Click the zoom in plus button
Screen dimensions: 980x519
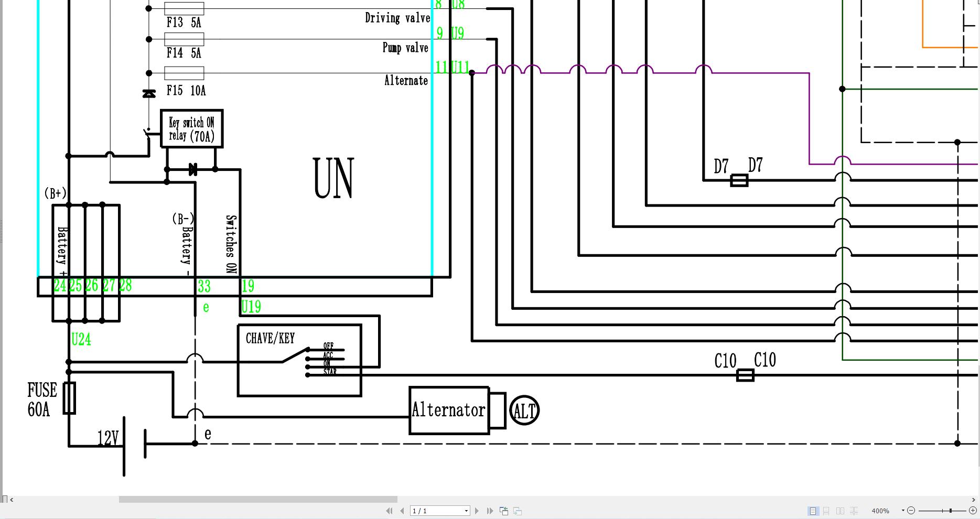(x=973, y=511)
